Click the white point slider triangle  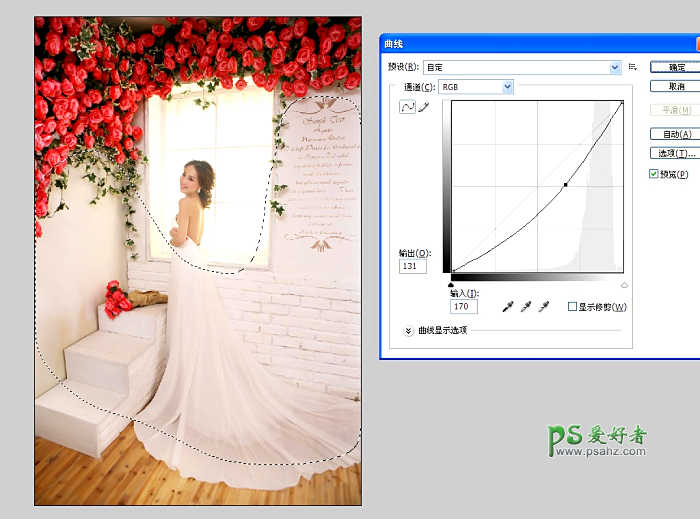pos(625,284)
